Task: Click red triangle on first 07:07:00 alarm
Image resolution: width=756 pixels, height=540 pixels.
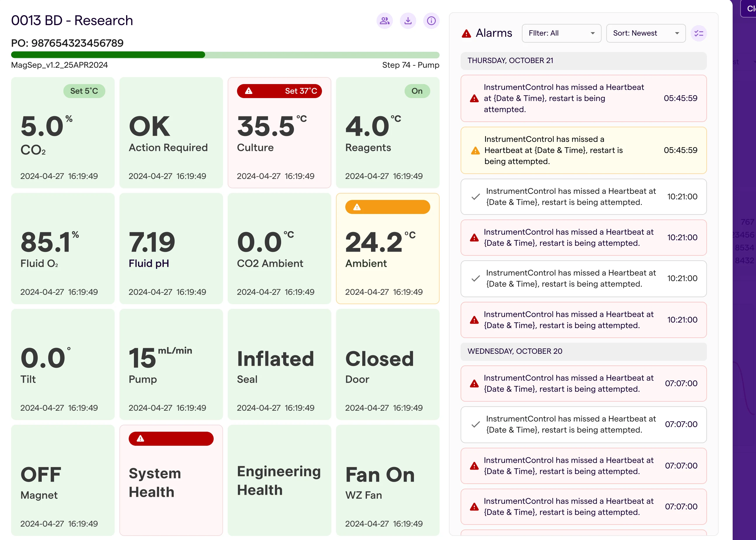Action: pyautogui.click(x=474, y=384)
